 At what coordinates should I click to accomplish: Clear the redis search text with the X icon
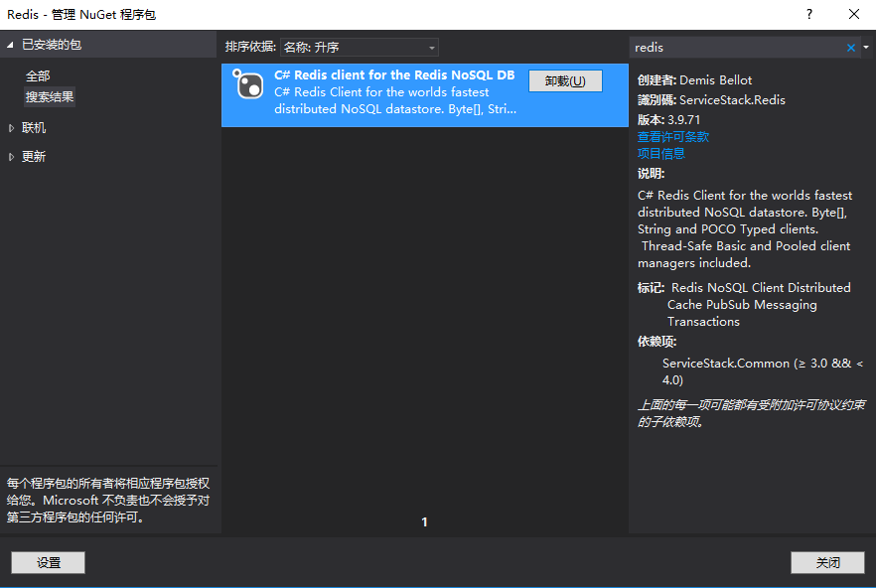tap(850, 48)
